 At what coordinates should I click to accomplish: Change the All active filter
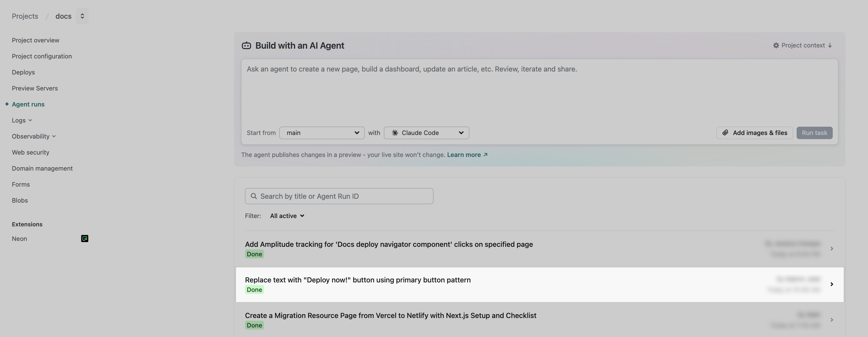point(287,216)
